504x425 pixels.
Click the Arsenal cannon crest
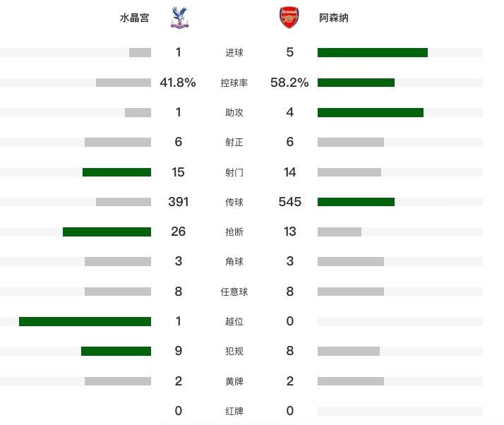coord(289,18)
